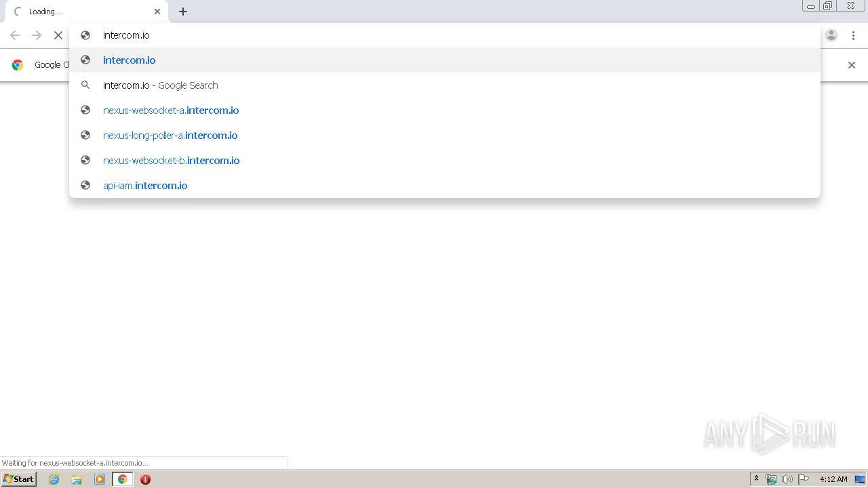Show hidden system tray icons
This screenshot has width=868, height=488.
click(x=756, y=479)
